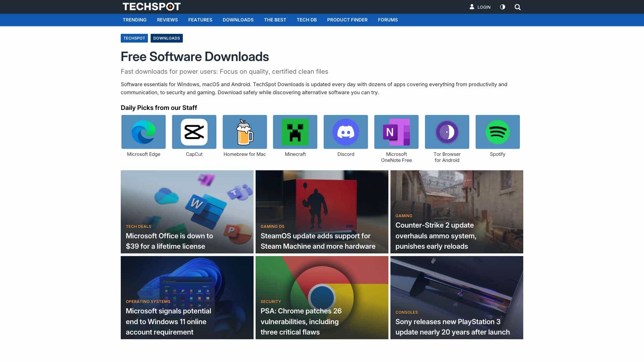The height and width of the screenshot is (362, 644).
Task: Select Downloads in the navigation bar
Action: [238, 20]
